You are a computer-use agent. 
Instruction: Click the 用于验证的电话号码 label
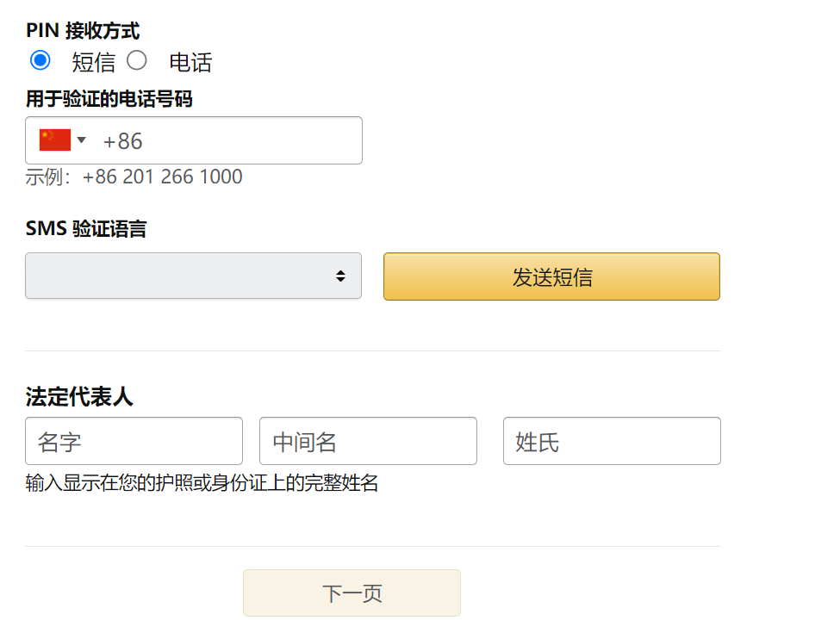pyautogui.click(x=109, y=99)
